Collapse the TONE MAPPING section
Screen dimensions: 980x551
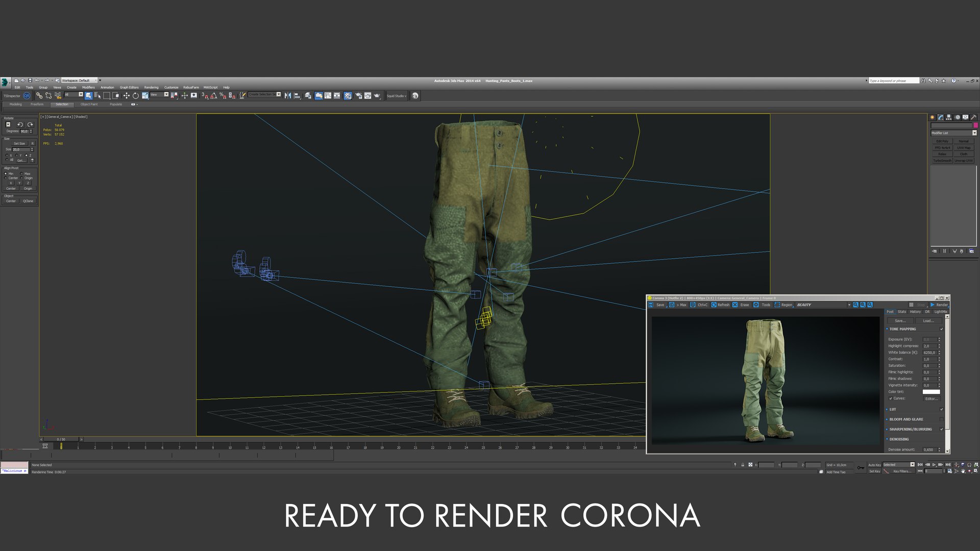pos(887,329)
